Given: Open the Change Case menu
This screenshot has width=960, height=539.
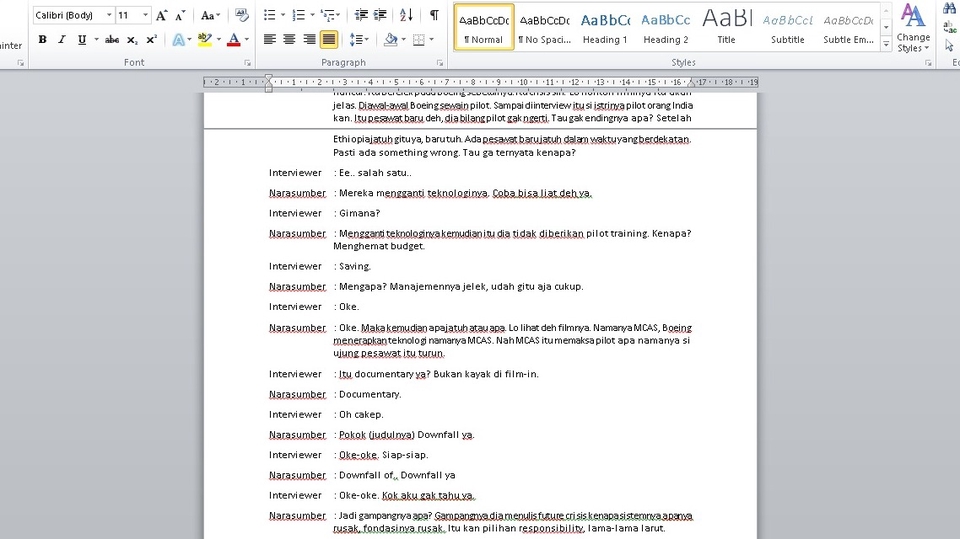Looking at the screenshot, I should pyautogui.click(x=210, y=15).
